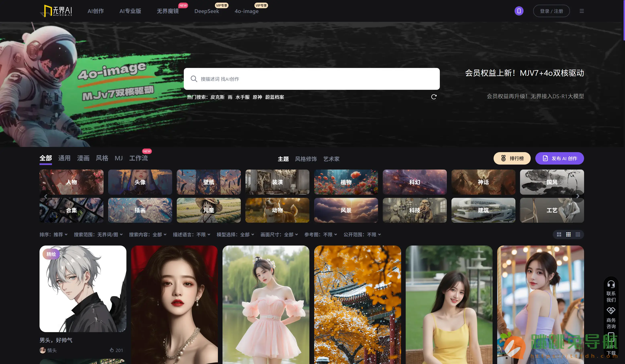
Task: Switch to the 工作流 tab
Action: [138, 158]
